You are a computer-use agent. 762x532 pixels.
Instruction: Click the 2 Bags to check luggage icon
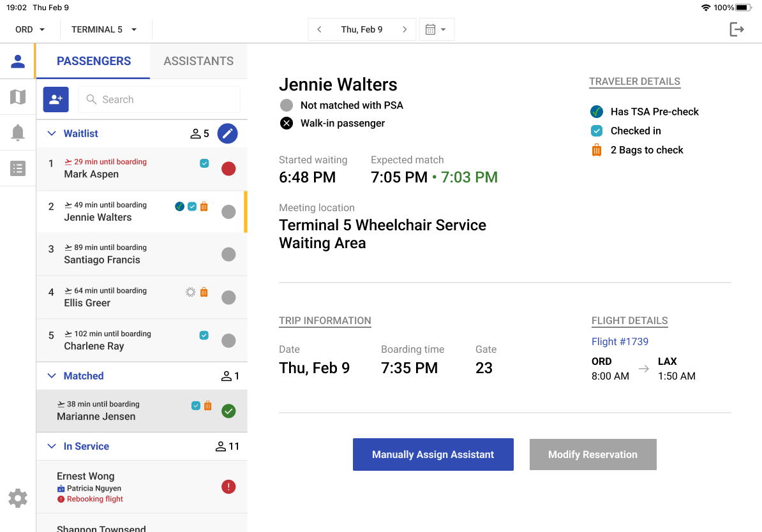[x=597, y=150]
